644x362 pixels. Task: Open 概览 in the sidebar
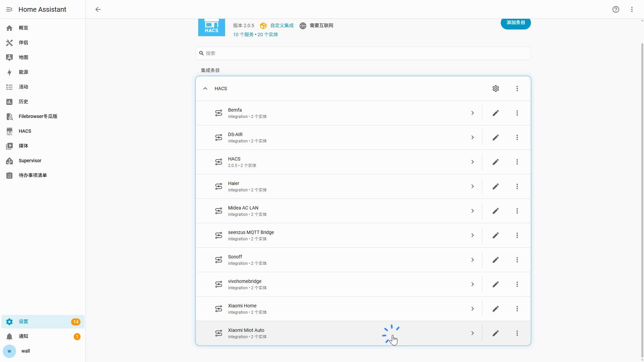pyautogui.click(x=43, y=28)
